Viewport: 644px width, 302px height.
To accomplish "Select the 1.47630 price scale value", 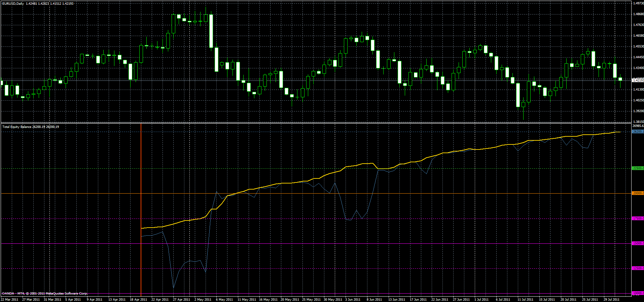I will click(638, 25).
